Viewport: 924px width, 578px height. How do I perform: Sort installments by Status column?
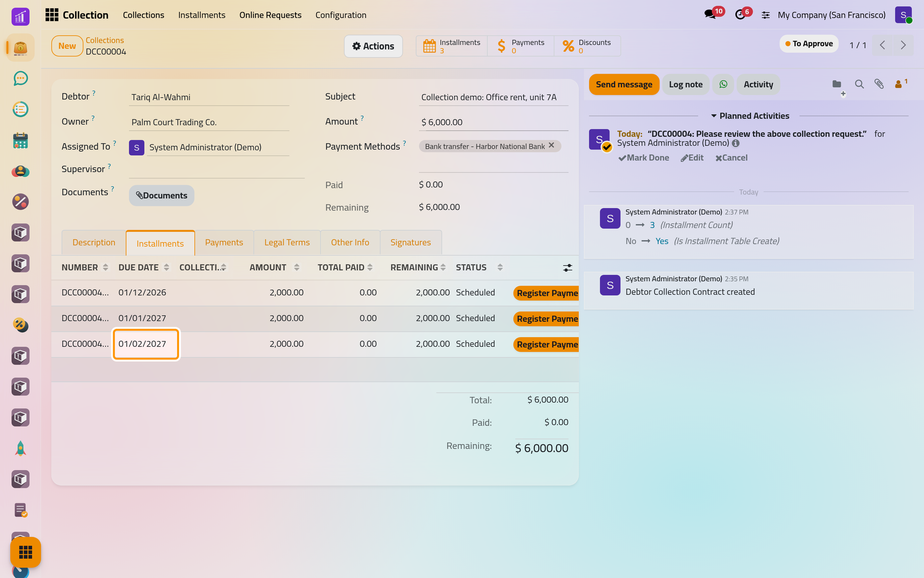click(x=479, y=267)
